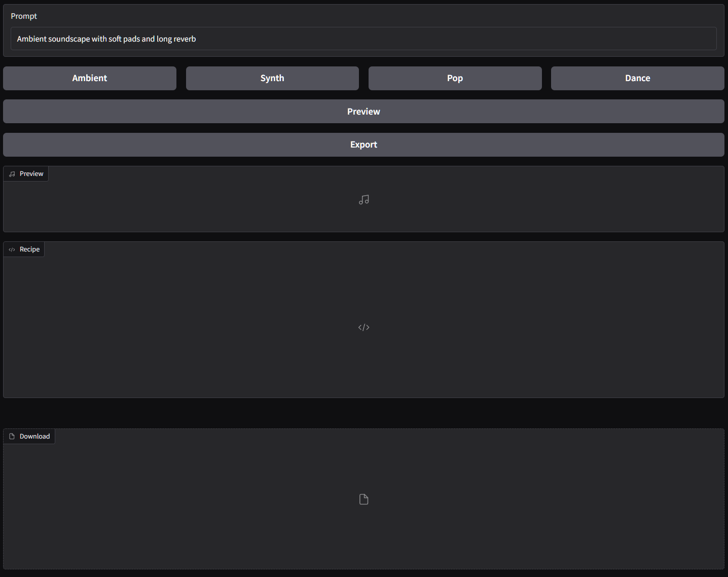
Task: Click the large music note placeholder icon
Action: [363, 200]
